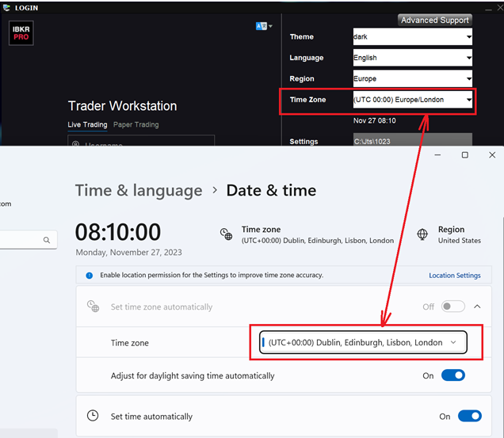
Task: Click the Date & time heading
Action: coord(271,191)
